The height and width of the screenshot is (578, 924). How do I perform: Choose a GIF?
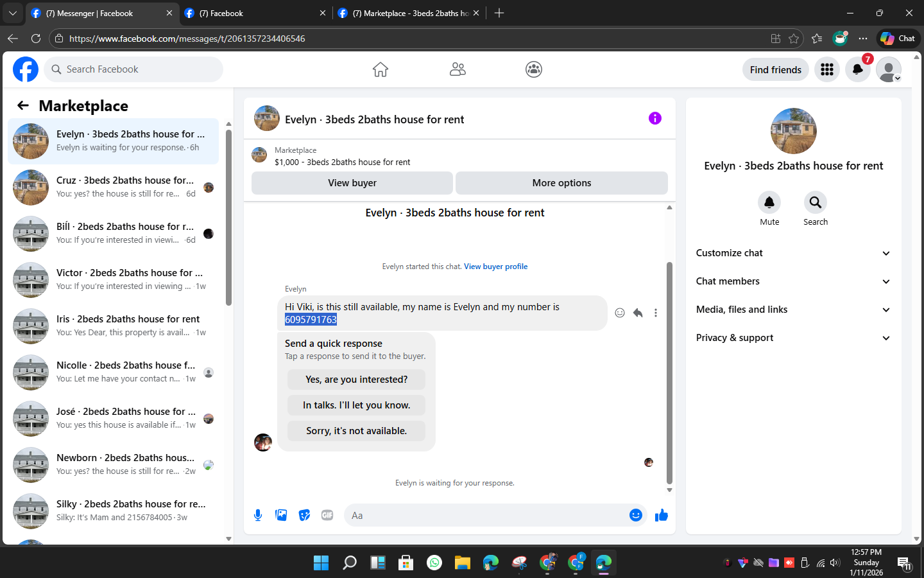point(327,515)
